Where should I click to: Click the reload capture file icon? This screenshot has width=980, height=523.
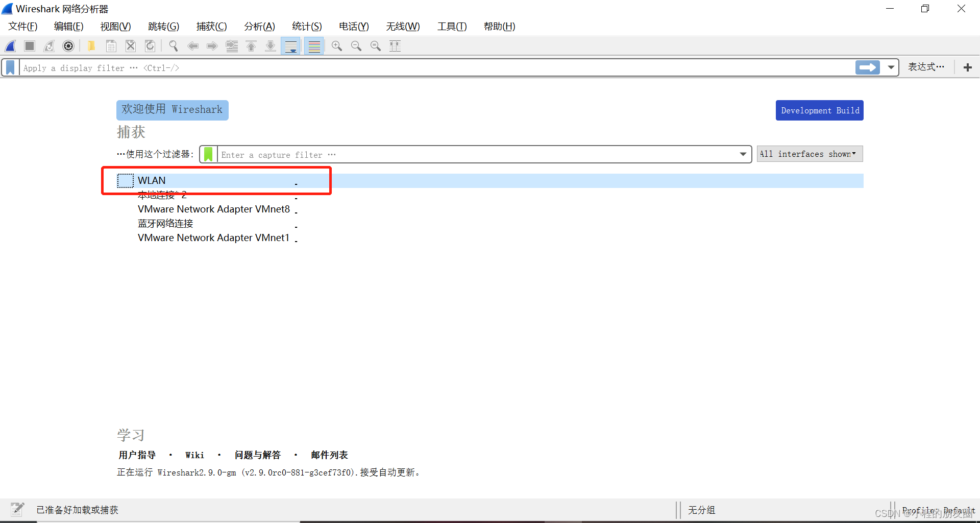pos(150,46)
